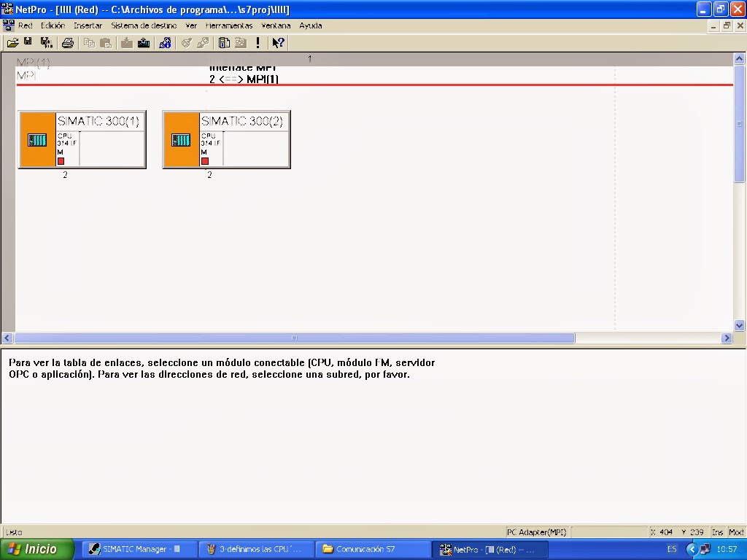Click the Download to station icon
This screenshot has width=747, height=560.
click(x=127, y=43)
